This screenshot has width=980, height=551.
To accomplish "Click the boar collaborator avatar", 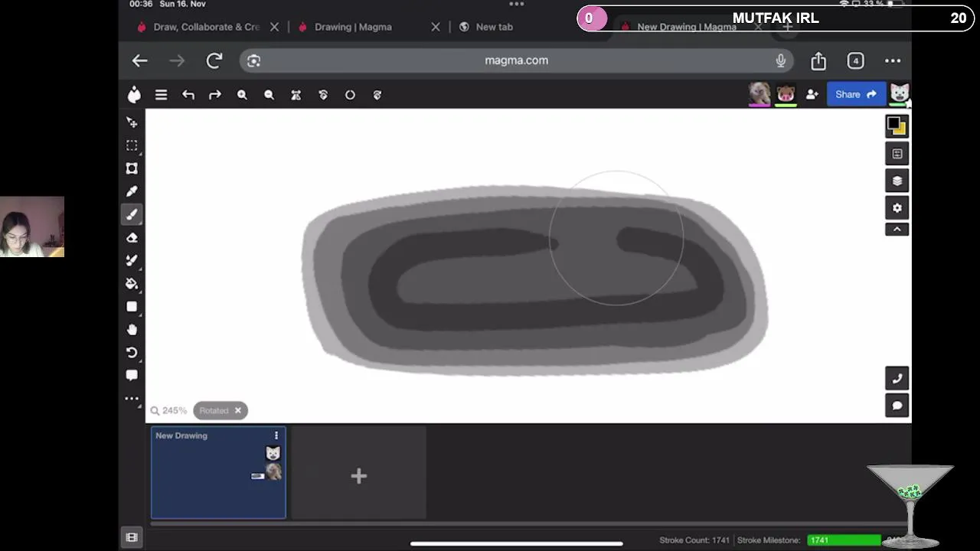I will tap(786, 93).
